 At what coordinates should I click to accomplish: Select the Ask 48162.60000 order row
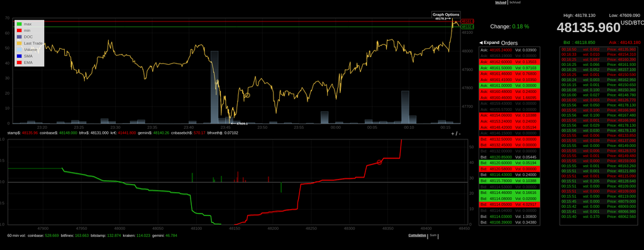pos(509,62)
